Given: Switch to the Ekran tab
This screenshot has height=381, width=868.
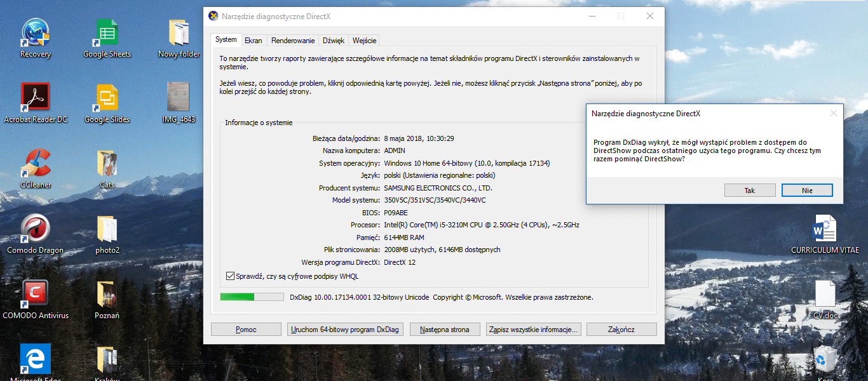Looking at the screenshot, I should tap(254, 39).
